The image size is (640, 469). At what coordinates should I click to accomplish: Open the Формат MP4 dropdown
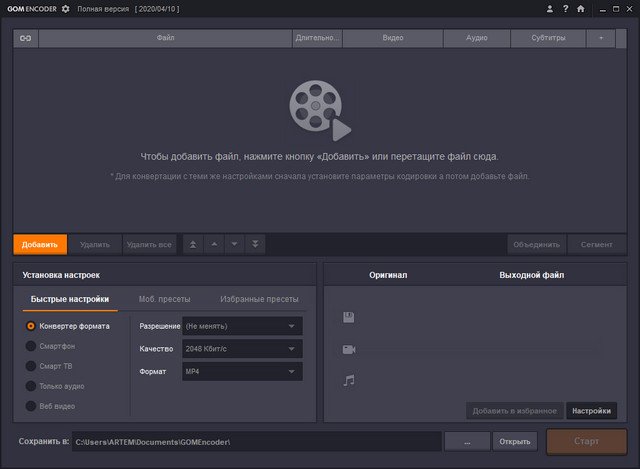point(241,372)
